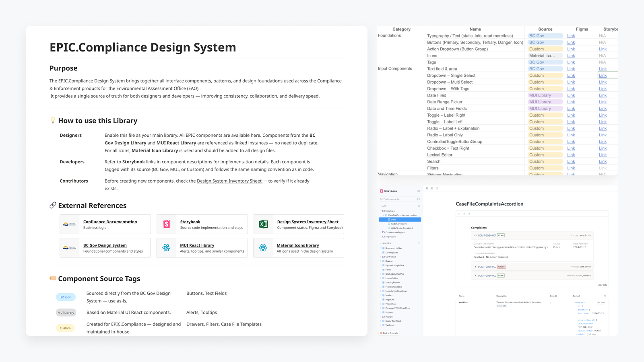The height and width of the screenshot is (362, 644).
Task: Click the zoom in icon in story preview
Action: [459, 214]
